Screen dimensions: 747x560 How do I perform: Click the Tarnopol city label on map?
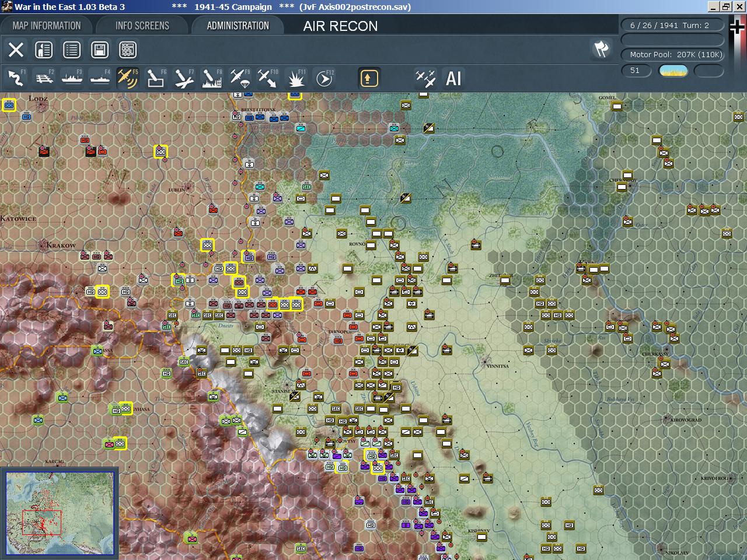tap(339, 332)
